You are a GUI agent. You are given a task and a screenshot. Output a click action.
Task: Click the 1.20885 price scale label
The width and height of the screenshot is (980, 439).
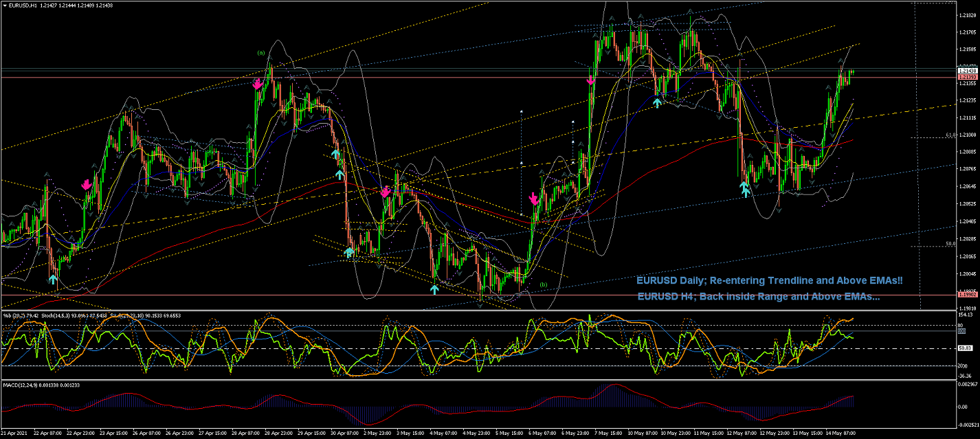click(968, 151)
